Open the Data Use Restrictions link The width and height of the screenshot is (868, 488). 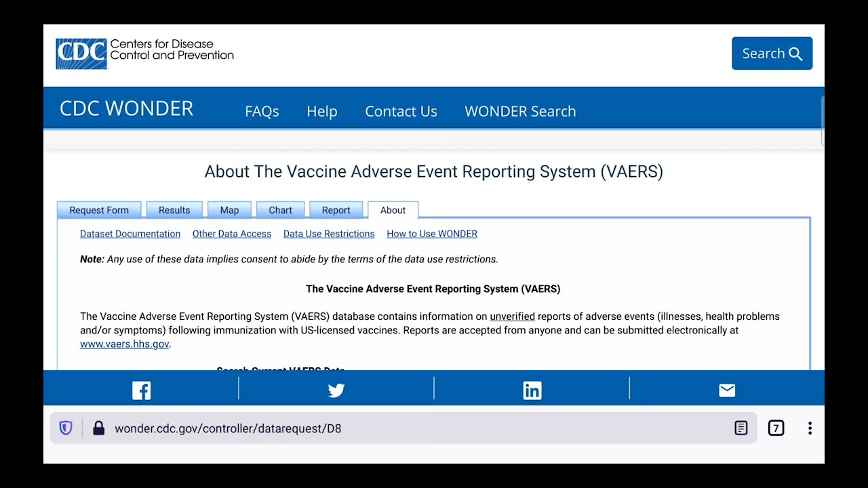[x=329, y=234]
